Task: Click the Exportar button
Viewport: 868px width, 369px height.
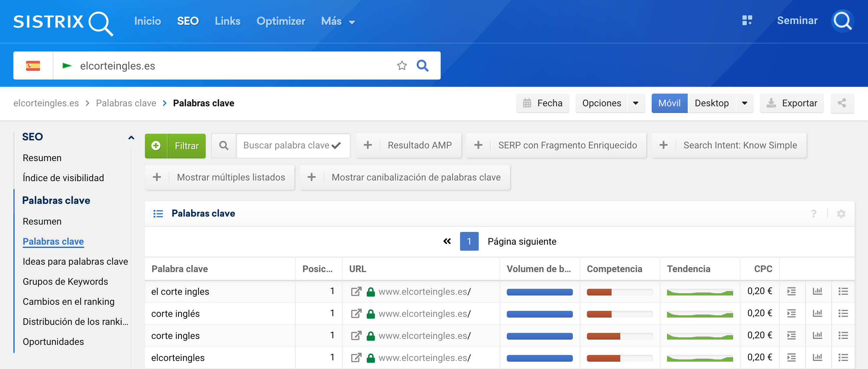Action: [792, 103]
